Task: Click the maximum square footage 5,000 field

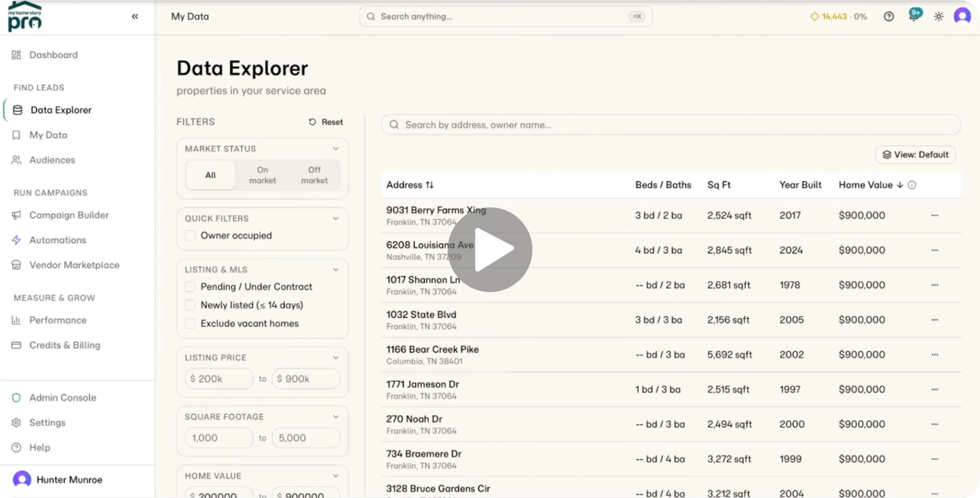Action: [x=306, y=438]
